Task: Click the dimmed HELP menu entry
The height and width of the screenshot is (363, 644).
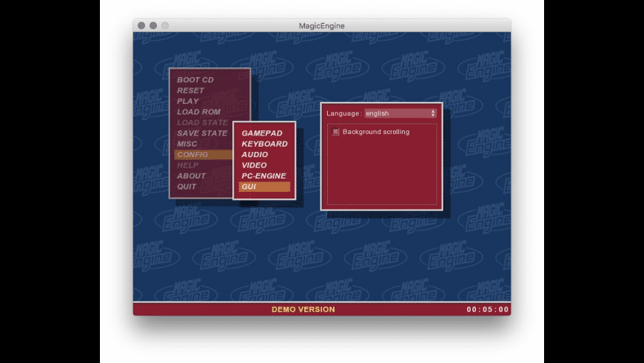Action: (188, 165)
